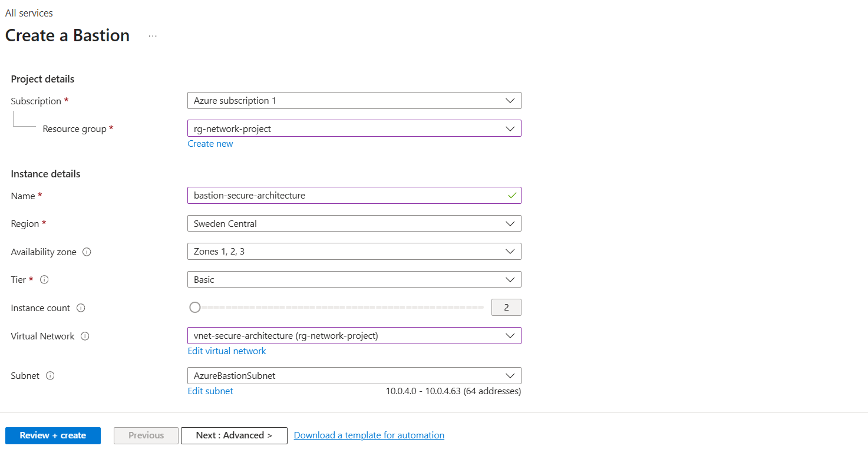Click the Virtual Network info icon
This screenshot has height=449, width=868.
tap(85, 336)
